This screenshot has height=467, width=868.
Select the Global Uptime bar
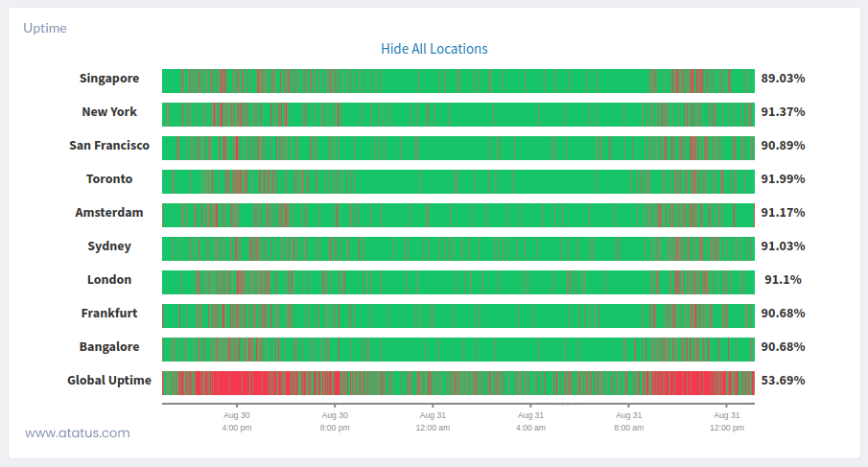(x=458, y=383)
